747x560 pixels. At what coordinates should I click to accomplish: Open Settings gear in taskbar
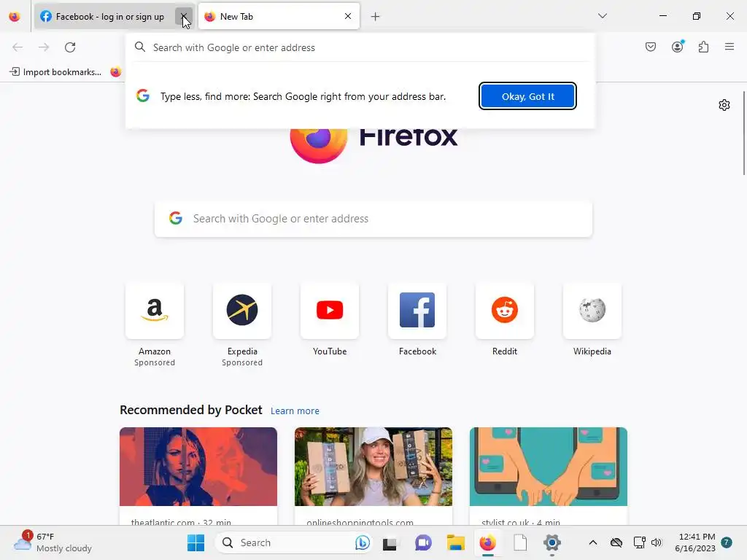[x=552, y=542]
